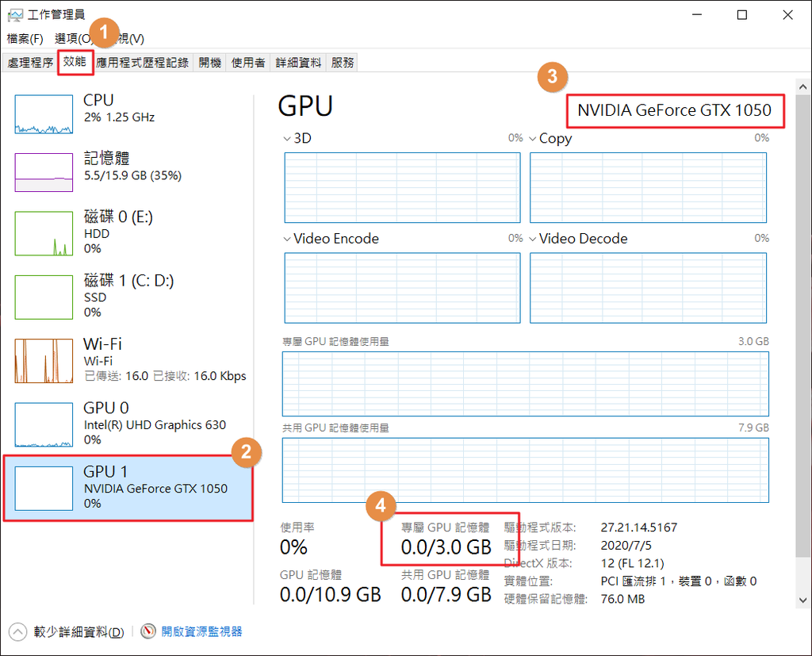Screen dimensions: 812x656
Task: Select the GPU 0 graph thumbnail
Action: point(44,424)
